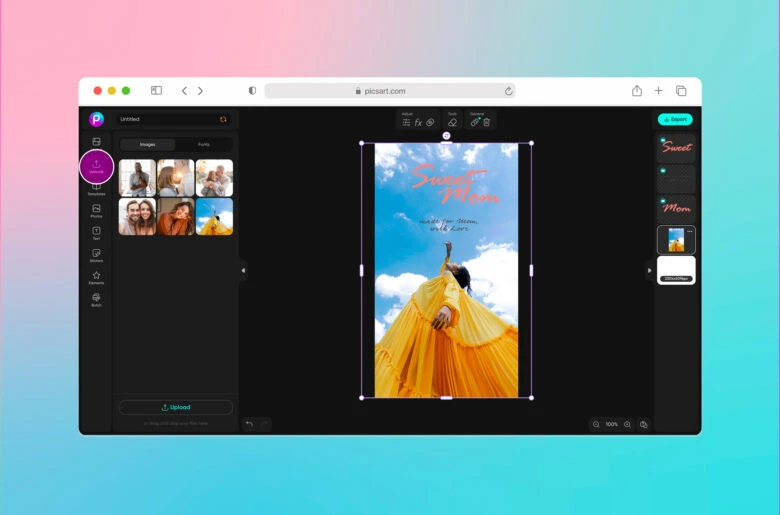This screenshot has width=780, height=515.
Task: Switch to the Images tab
Action: pyautogui.click(x=147, y=144)
